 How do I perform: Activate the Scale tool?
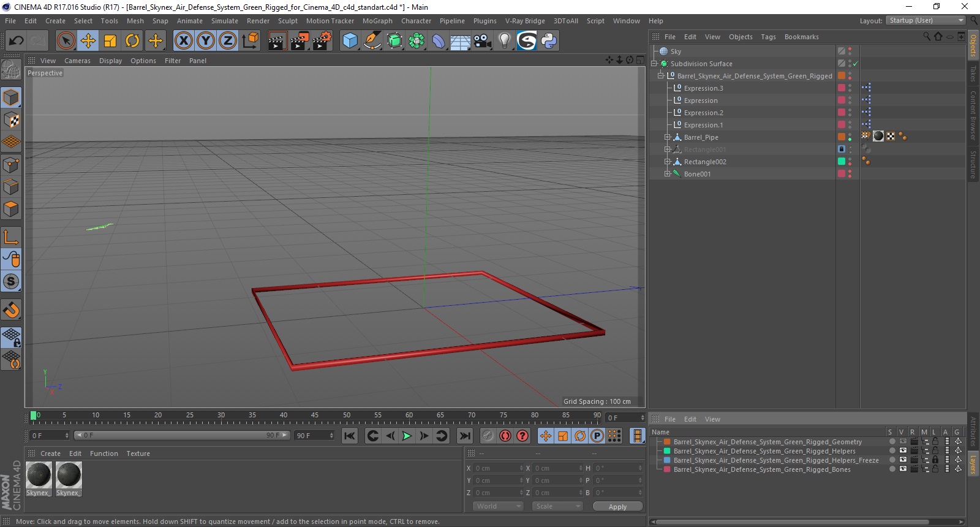pyautogui.click(x=110, y=41)
